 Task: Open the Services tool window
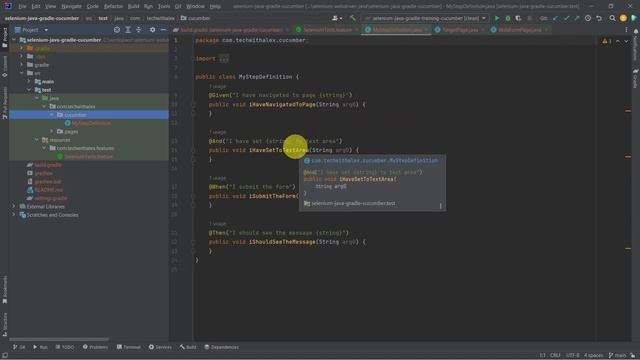160,347
